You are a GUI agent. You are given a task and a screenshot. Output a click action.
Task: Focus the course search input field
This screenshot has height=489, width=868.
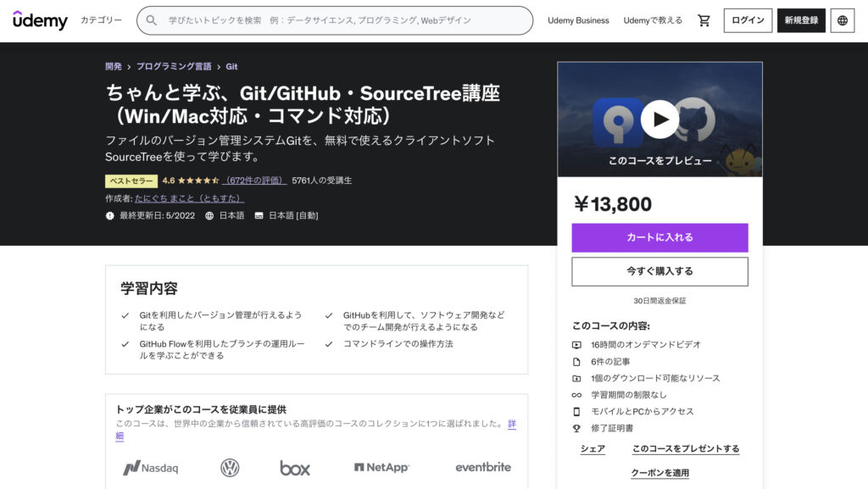(334, 20)
